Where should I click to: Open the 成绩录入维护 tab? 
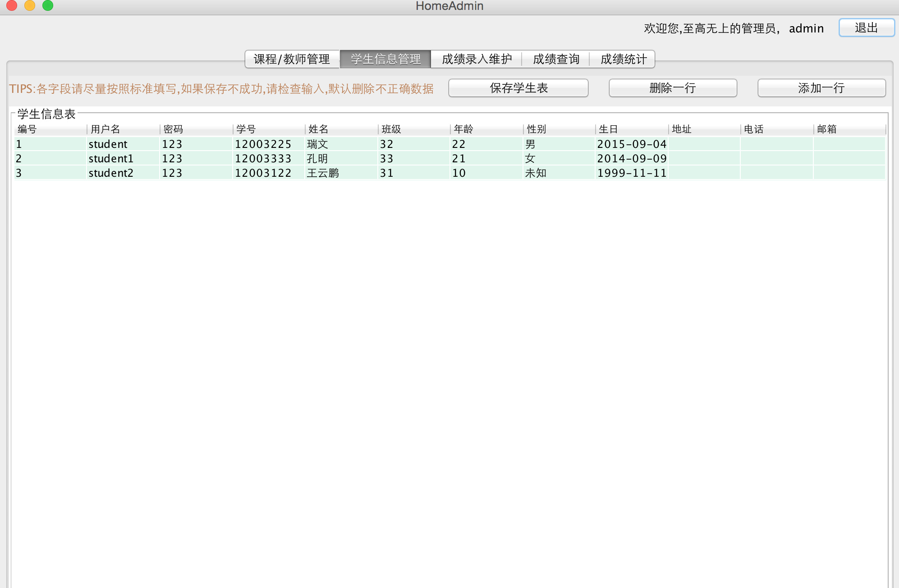pyautogui.click(x=477, y=59)
